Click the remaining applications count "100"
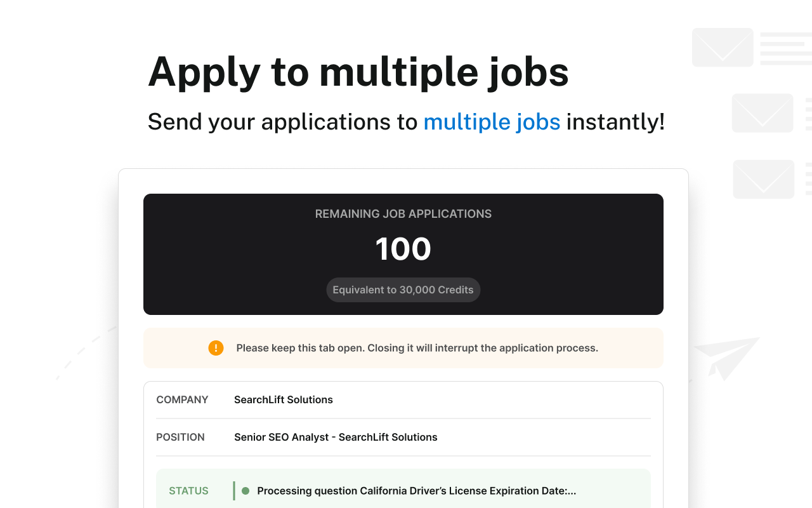The width and height of the screenshot is (812, 508). [403, 249]
